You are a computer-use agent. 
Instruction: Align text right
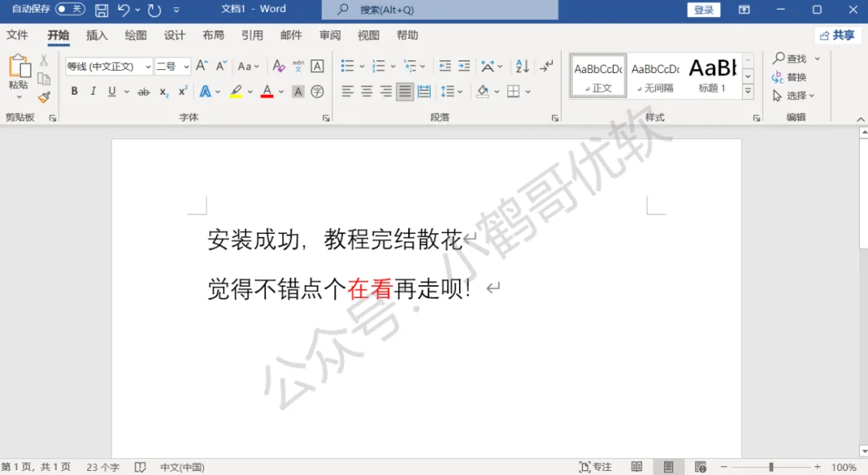(x=386, y=92)
